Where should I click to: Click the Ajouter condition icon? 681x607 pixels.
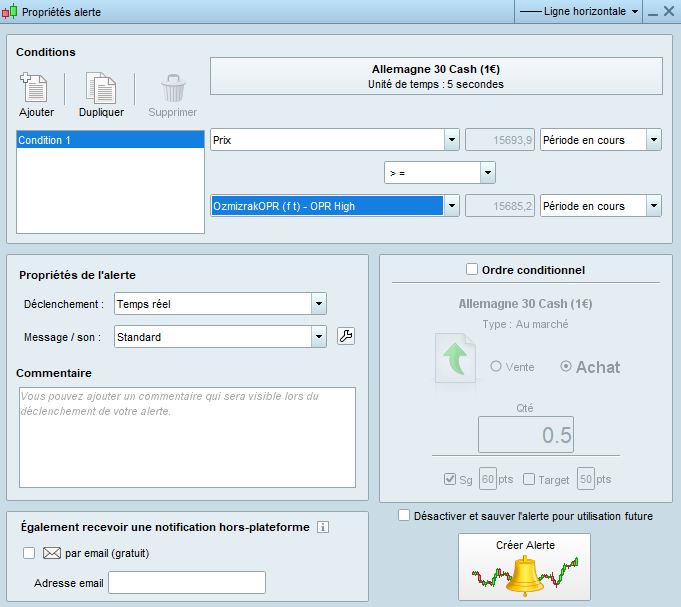tap(34, 87)
